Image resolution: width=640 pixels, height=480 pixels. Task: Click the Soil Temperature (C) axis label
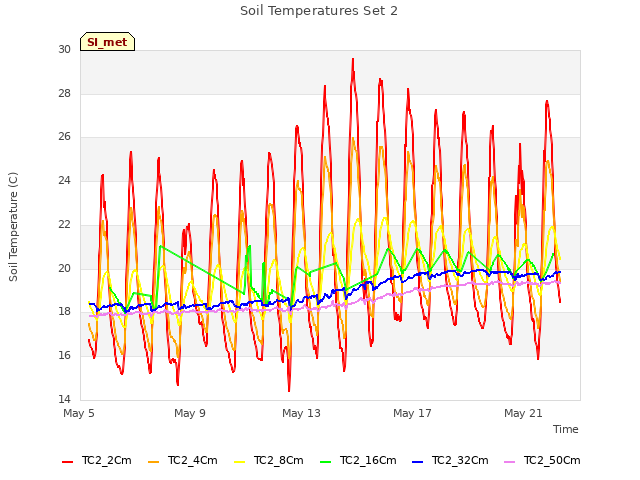tap(13, 227)
